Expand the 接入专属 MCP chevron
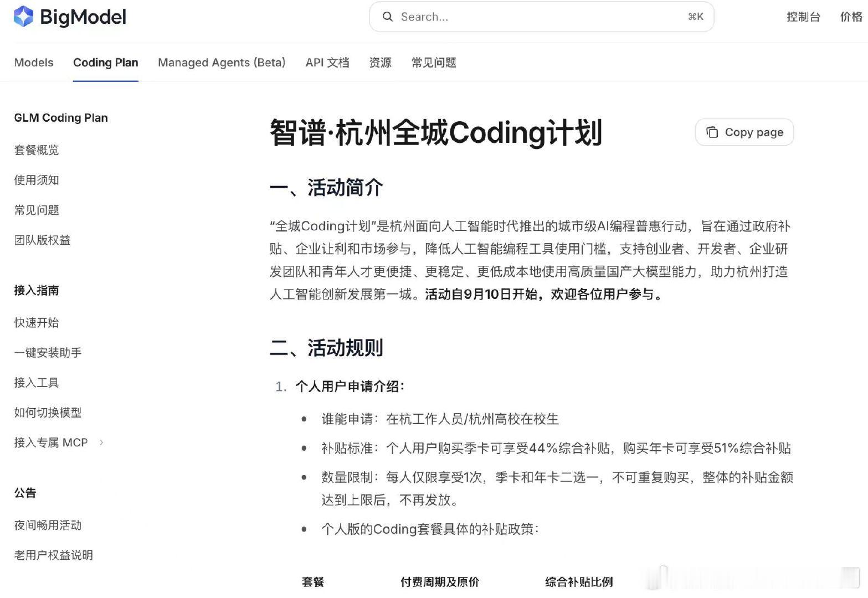Screen dimensions: 868x598 pos(101,442)
